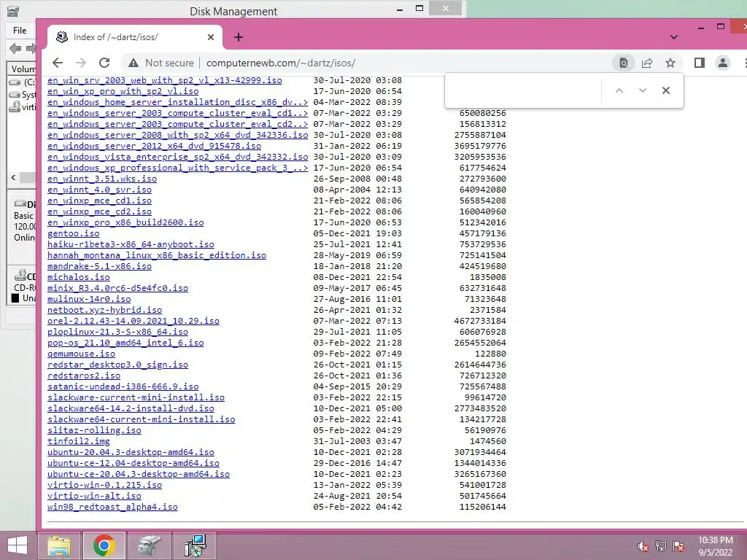Click file size 4672733184 of orel iso
This screenshot has width=747, height=560.
(x=480, y=321)
